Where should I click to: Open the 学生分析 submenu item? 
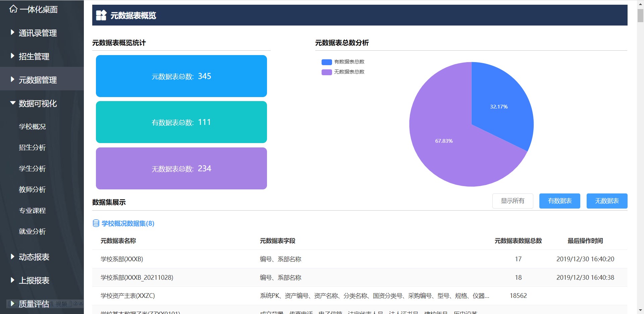point(32,169)
